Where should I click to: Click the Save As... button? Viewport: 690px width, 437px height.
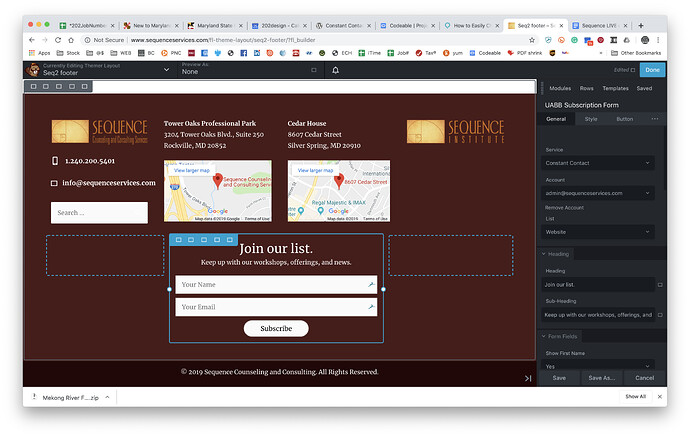point(602,378)
